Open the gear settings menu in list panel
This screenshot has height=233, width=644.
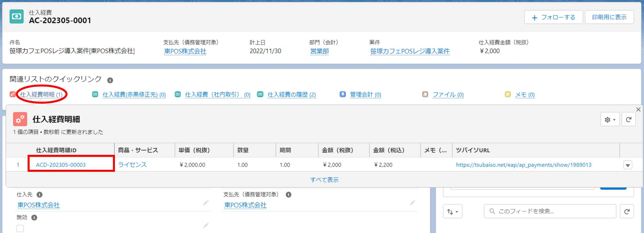610,120
